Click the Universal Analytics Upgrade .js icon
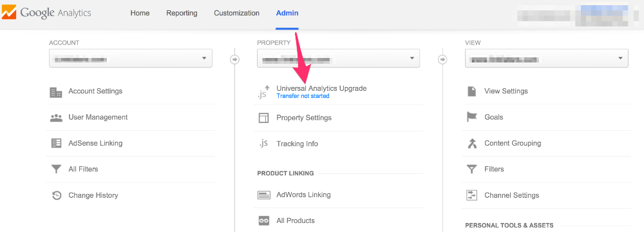The image size is (644, 232). [x=263, y=92]
